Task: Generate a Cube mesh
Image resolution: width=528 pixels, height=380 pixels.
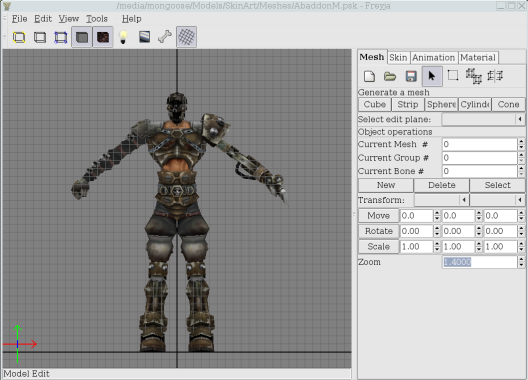Action: (x=374, y=104)
